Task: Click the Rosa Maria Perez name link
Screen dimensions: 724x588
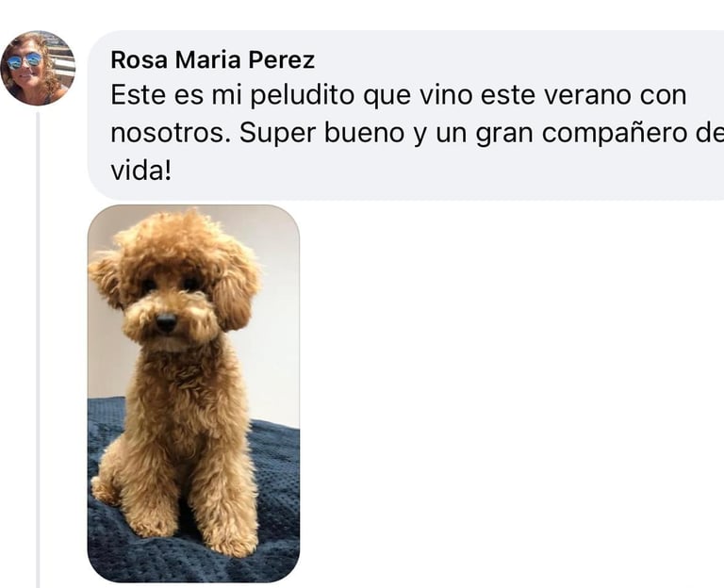Action: [x=213, y=60]
